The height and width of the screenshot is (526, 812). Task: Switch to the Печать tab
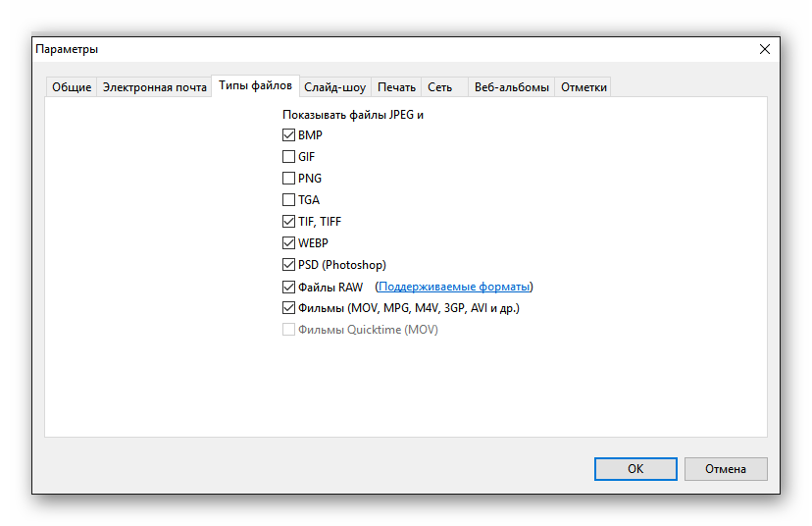[x=396, y=87]
